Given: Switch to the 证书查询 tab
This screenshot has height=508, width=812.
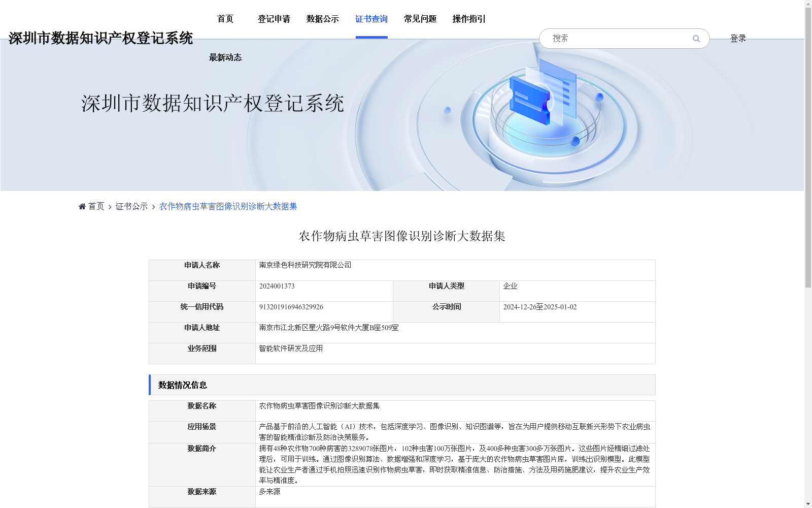Looking at the screenshot, I should [x=371, y=19].
